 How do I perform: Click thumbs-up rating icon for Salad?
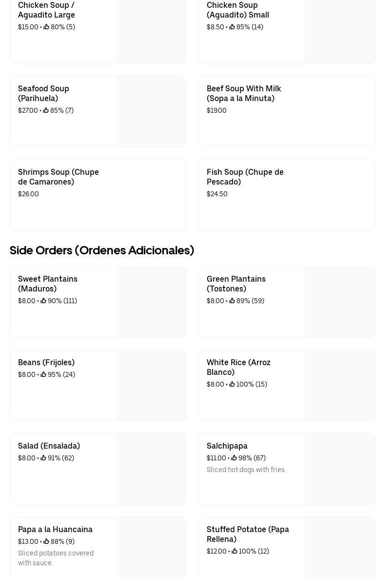tap(43, 458)
